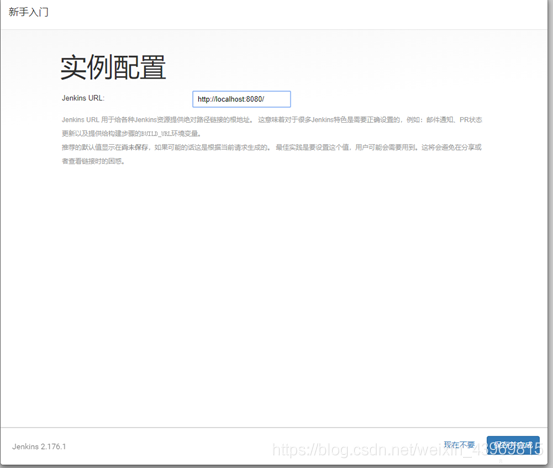Click the Jenkins URL input field
This screenshot has width=553, height=468.
click(242, 99)
